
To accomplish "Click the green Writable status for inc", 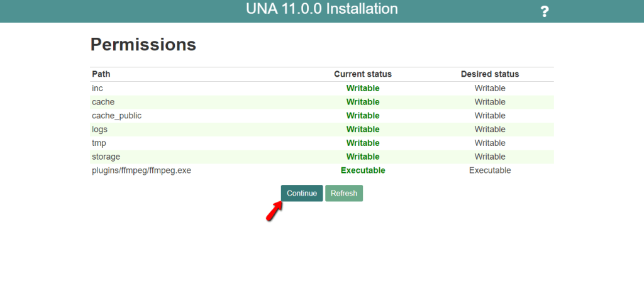I will pos(363,88).
